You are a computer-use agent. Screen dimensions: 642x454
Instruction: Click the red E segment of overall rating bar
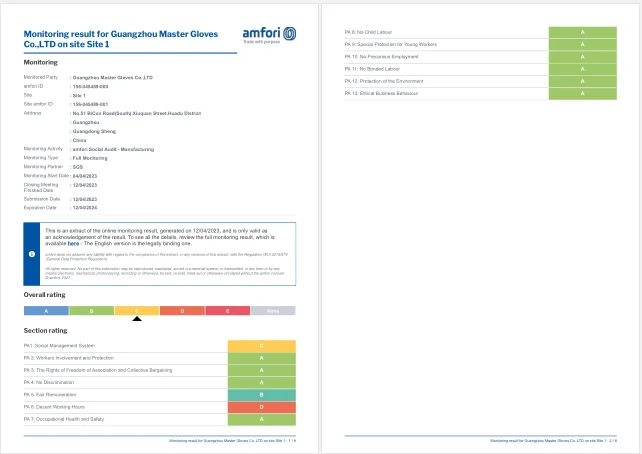pyautogui.click(x=228, y=311)
